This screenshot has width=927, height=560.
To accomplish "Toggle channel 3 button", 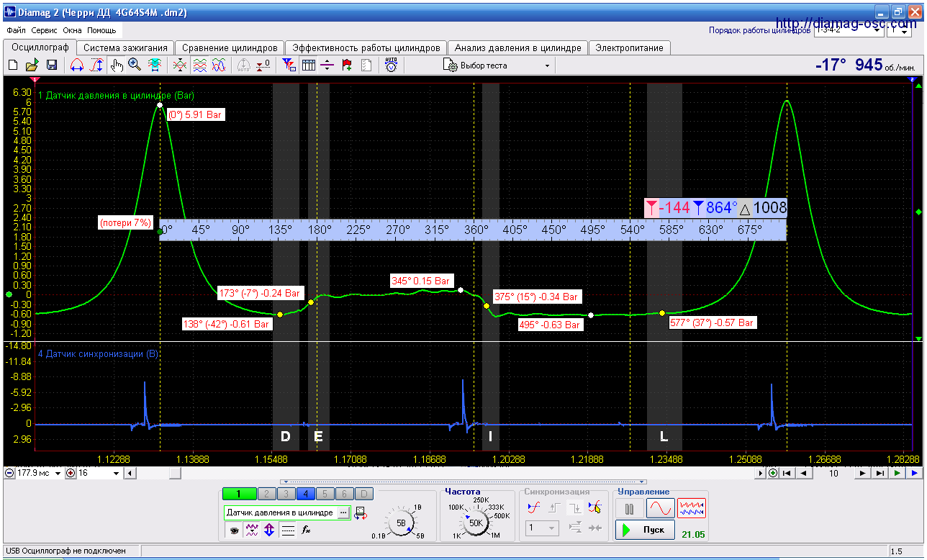I will (286, 494).
